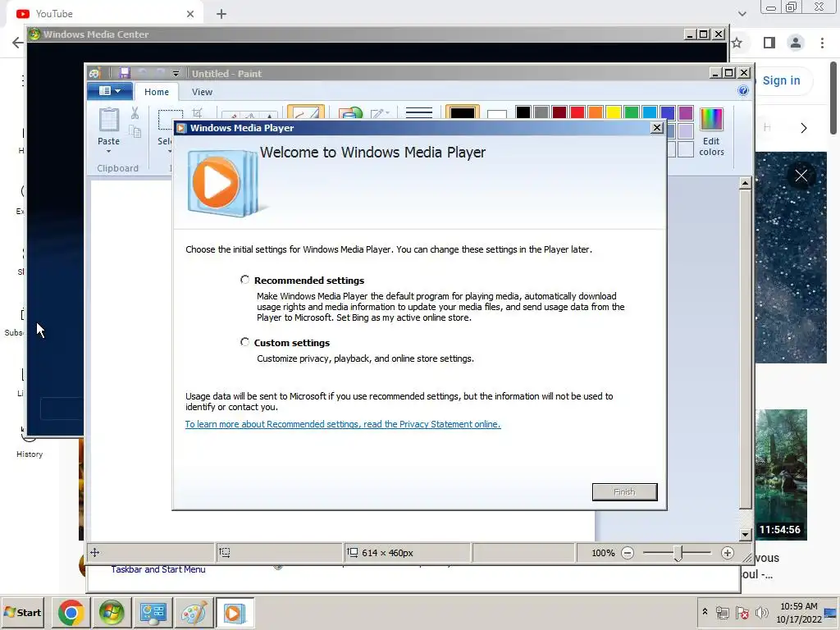Select the indigo color swatch in palette
The width and height of the screenshot is (840, 630).
tap(668, 112)
